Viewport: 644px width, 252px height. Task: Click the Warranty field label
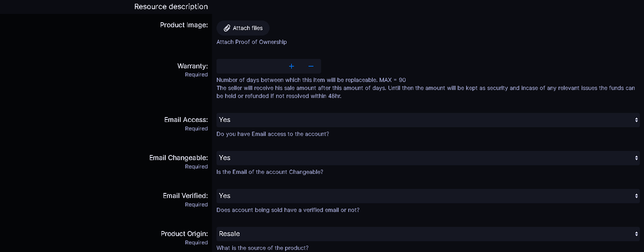[192, 66]
